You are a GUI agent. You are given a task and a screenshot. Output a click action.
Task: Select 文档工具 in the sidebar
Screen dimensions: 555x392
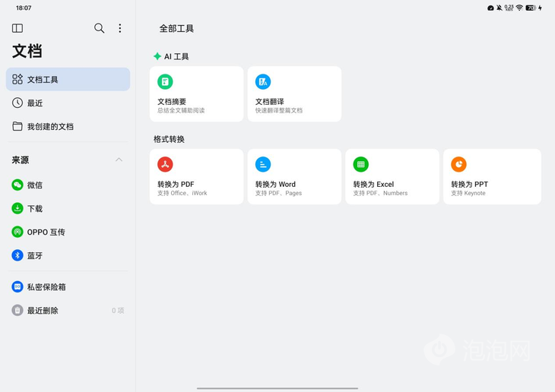[x=68, y=80]
